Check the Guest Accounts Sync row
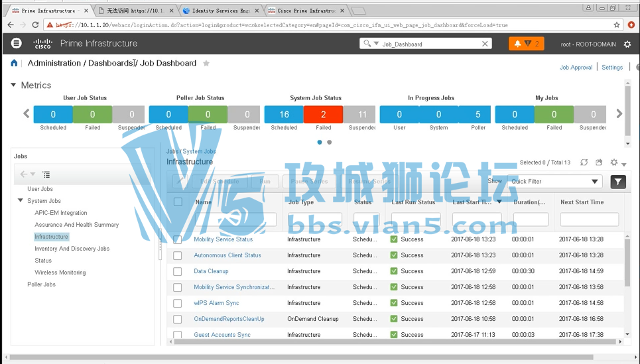 [x=178, y=335]
